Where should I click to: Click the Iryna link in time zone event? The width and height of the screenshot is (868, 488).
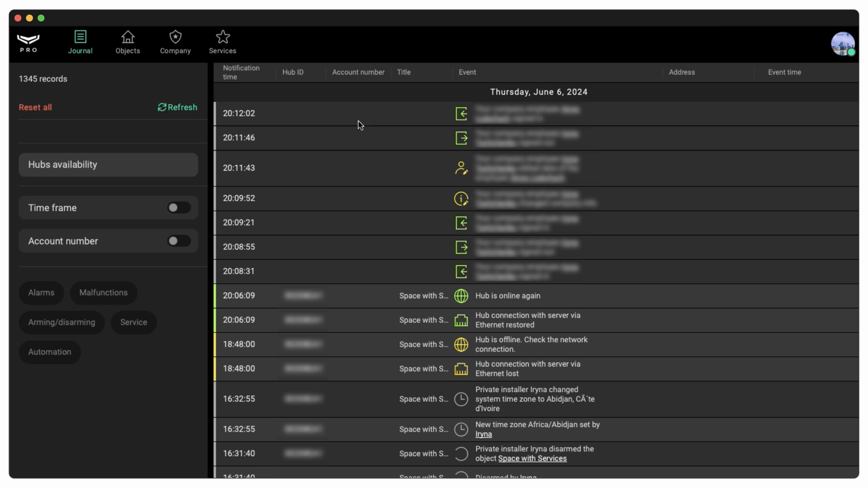click(x=484, y=434)
